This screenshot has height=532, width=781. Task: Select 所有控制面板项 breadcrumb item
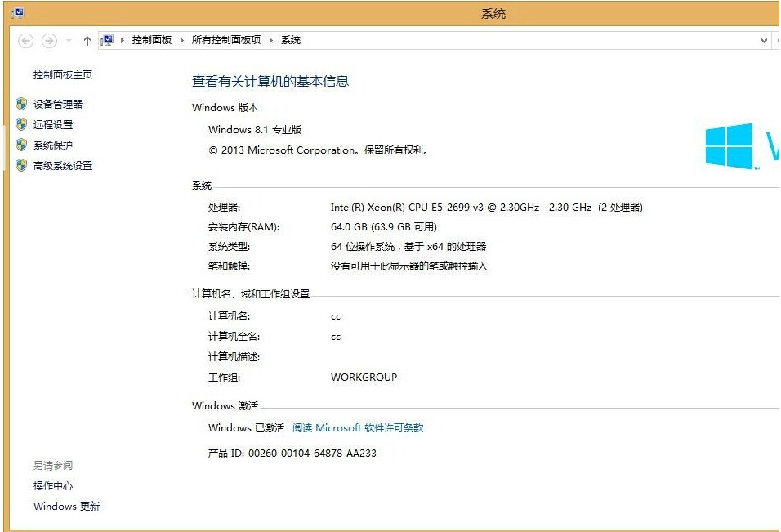(x=226, y=40)
